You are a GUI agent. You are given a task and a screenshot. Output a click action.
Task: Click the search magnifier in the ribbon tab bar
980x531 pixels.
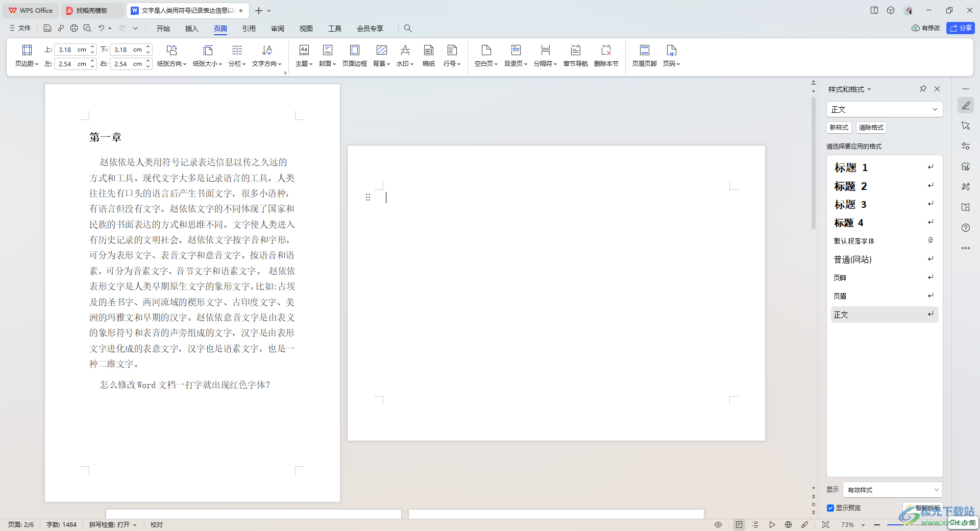pos(408,28)
